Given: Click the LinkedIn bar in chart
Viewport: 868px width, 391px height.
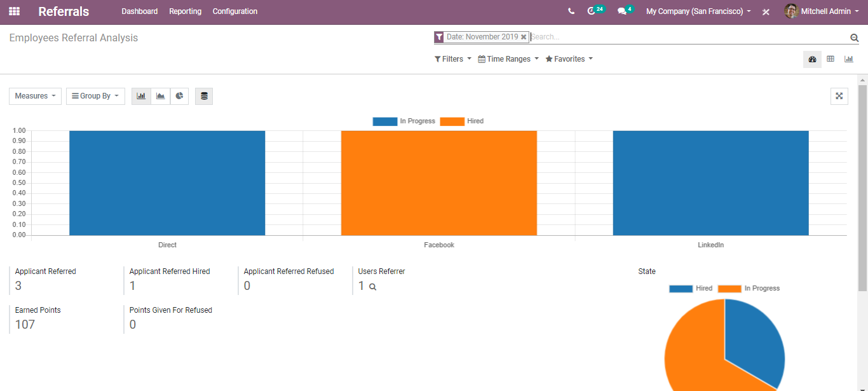Looking at the screenshot, I should [x=711, y=183].
